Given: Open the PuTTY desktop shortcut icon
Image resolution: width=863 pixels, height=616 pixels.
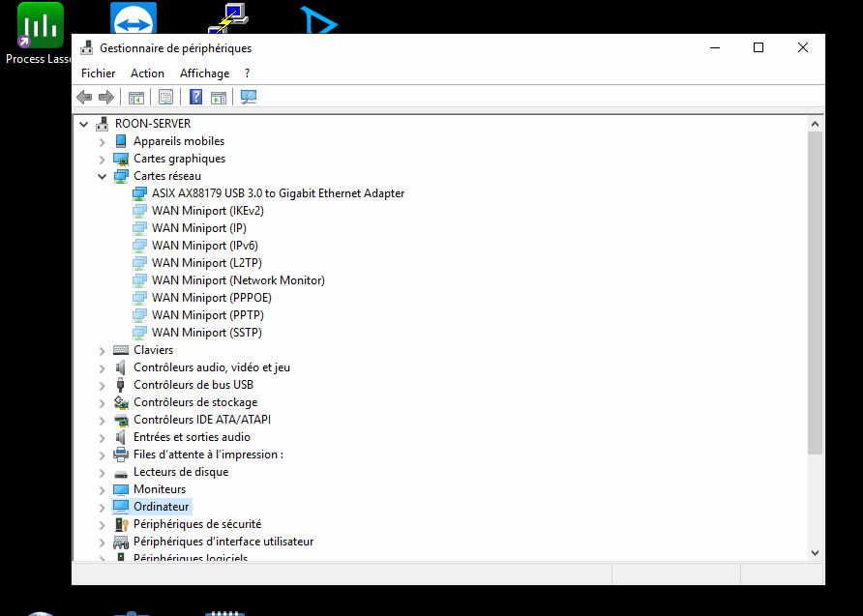Looking at the screenshot, I should click(x=228, y=18).
